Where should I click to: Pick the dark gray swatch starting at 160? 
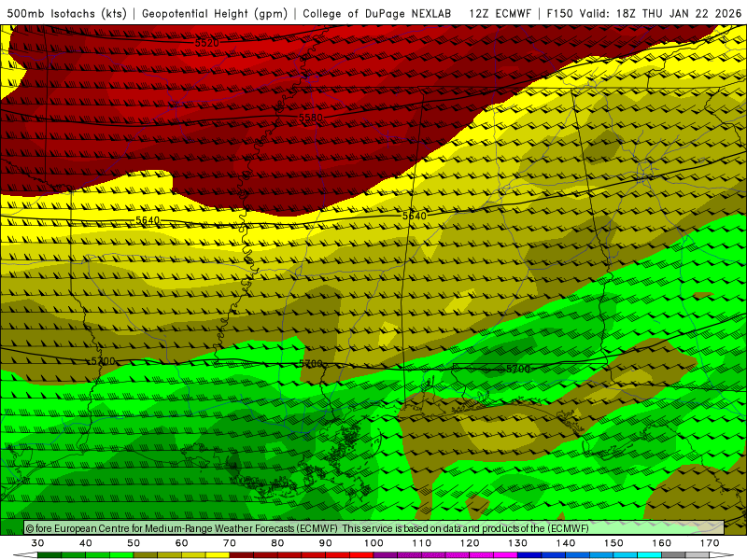click(673, 555)
